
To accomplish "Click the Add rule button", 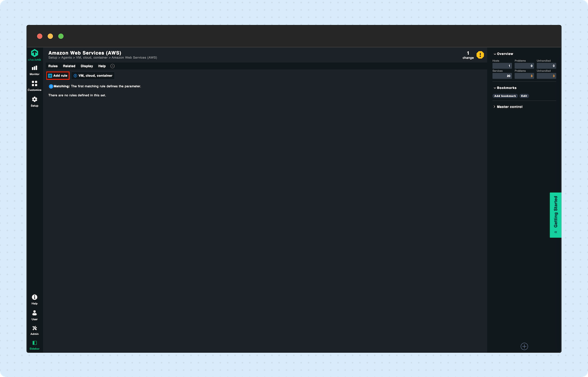I will pyautogui.click(x=58, y=76).
